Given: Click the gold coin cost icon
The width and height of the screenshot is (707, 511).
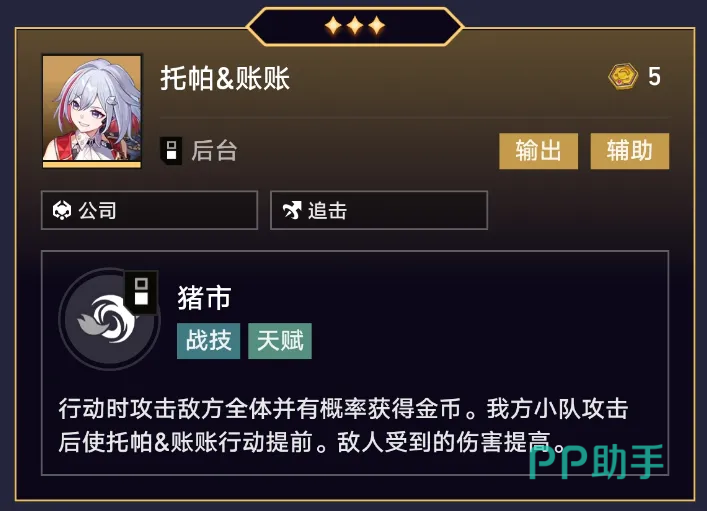Looking at the screenshot, I should pyautogui.click(x=623, y=76).
